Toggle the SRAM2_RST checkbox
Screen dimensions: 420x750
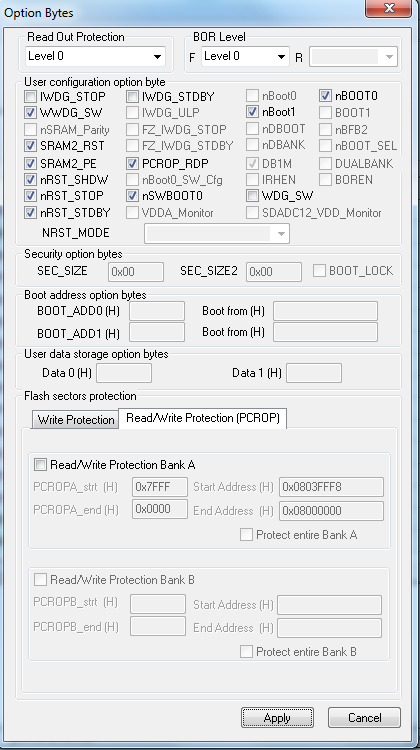coord(31,145)
